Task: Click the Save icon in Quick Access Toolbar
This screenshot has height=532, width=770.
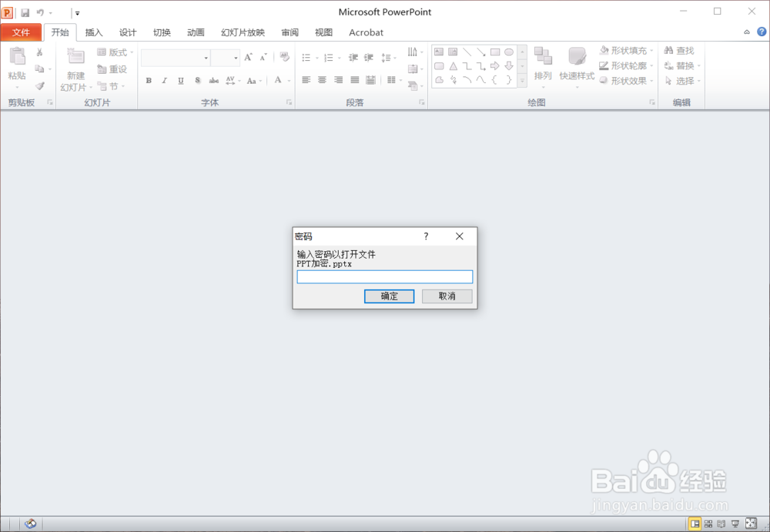Action: 25,13
